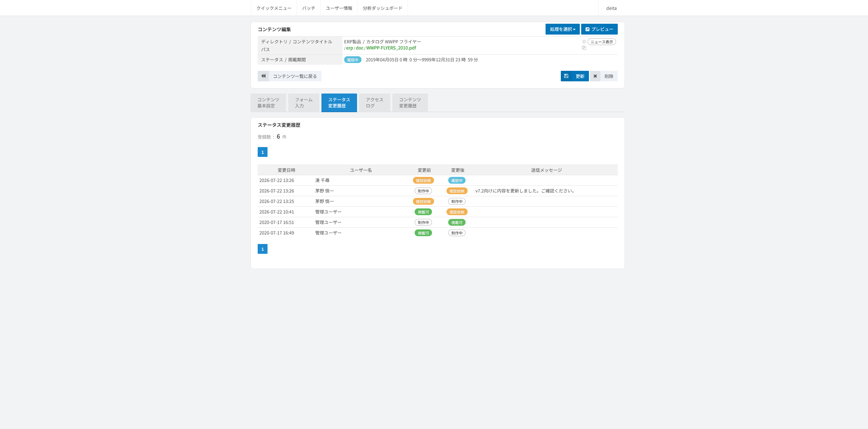This screenshot has width=868, height=429.
Task: Click 茅野 慎一 in the 13:25 row
Action: tap(324, 201)
